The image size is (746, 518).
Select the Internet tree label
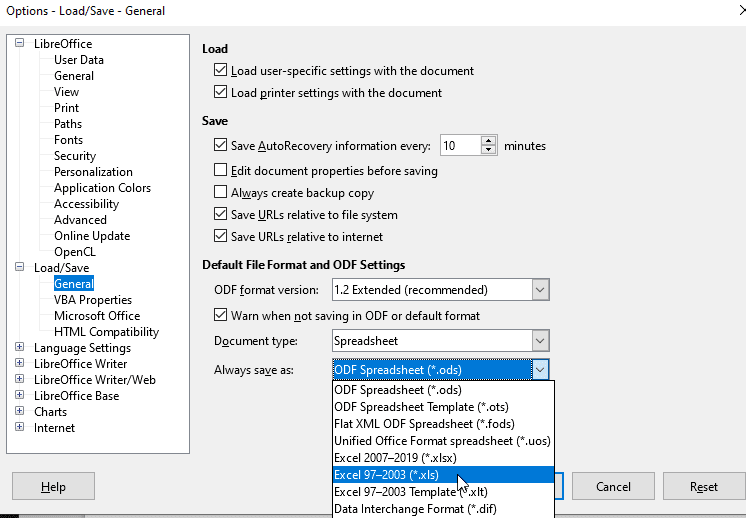click(54, 428)
